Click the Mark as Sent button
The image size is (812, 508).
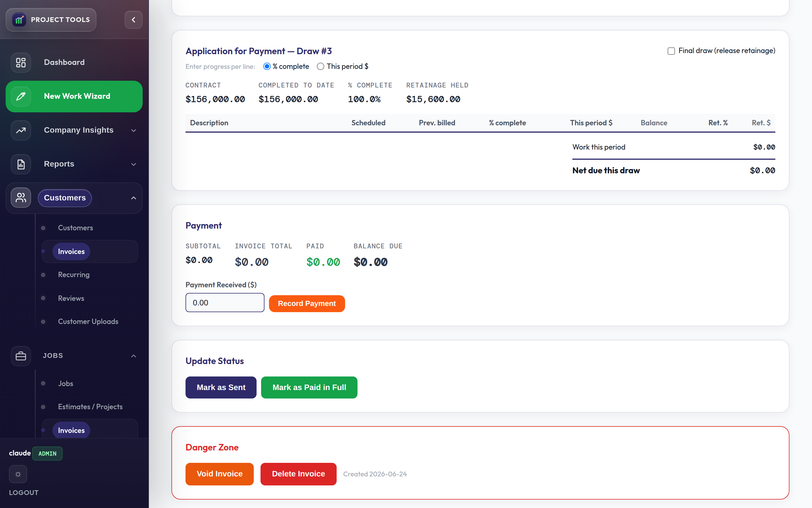221,387
